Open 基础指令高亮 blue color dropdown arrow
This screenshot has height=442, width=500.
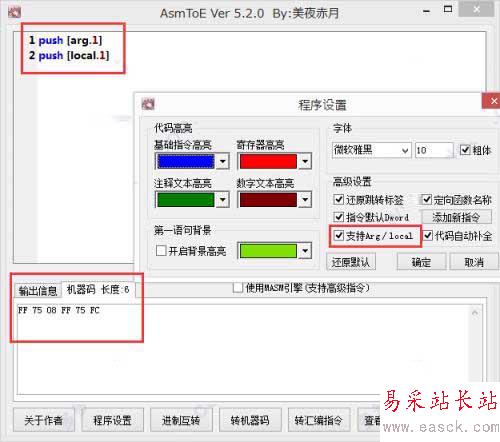pyautogui.click(x=222, y=161)
